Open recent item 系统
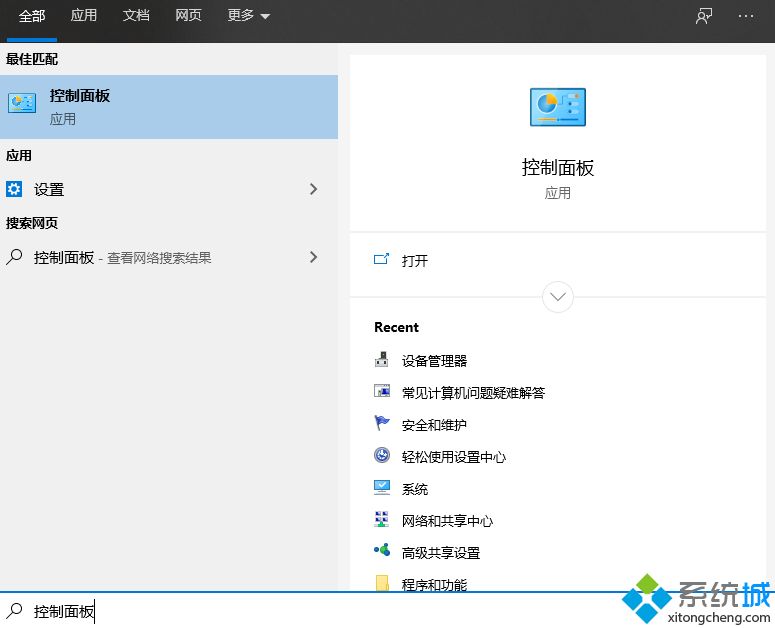 tap(415, 489)
